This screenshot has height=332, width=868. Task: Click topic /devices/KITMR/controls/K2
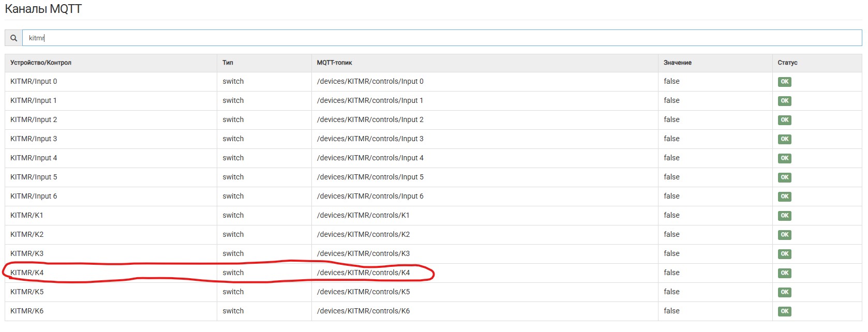pyautogui.click(x=364, y=234)
